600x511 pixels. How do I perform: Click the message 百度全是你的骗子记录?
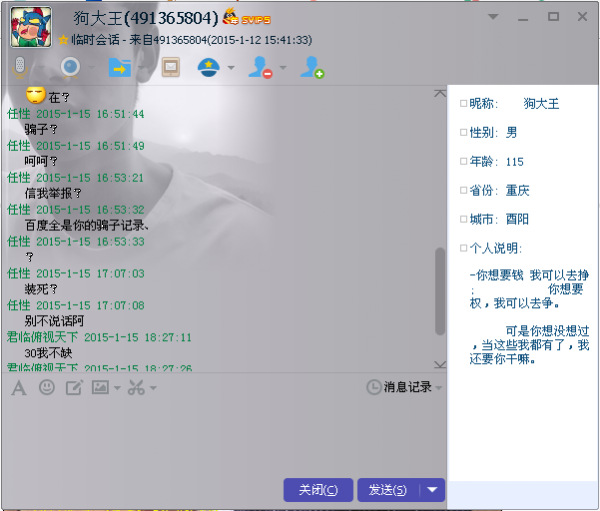(86, 225)
